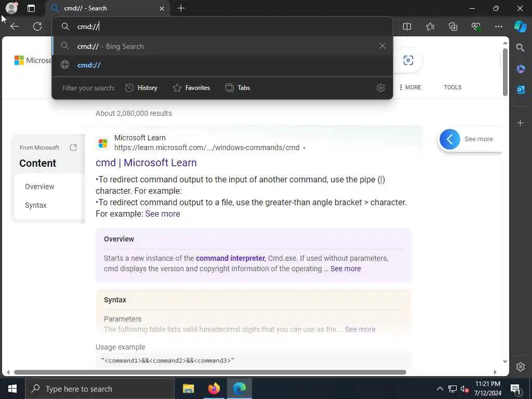Image resolution: width=532 pixels, height=399 pixels.
Task: Click the Microsoft logo on Bing
Action: pos(33,60)
